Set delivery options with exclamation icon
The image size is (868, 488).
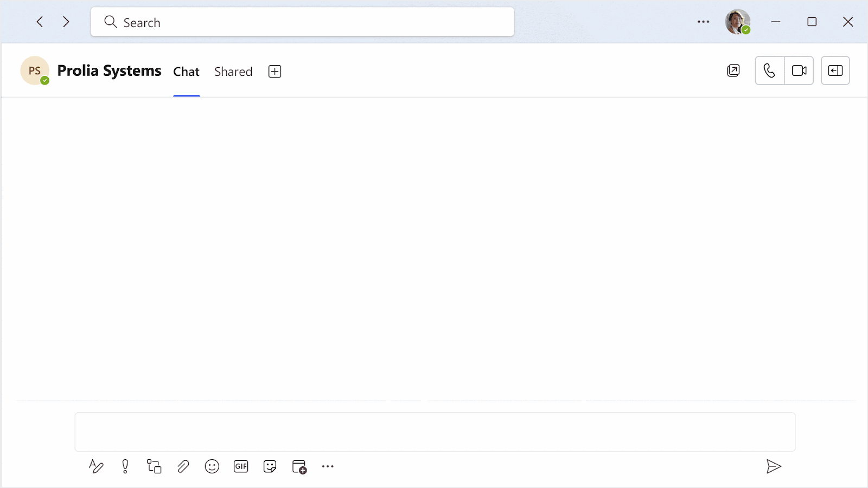(x=125, y=466)
